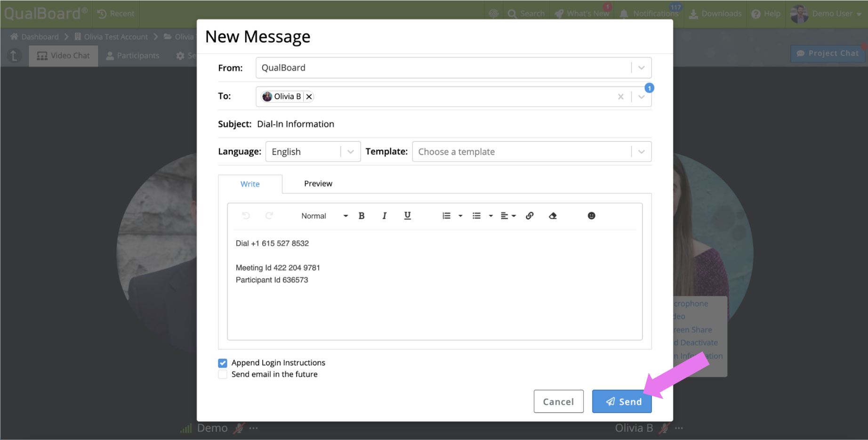Viewport: 868px width, 440px height.
Task: Open the more options dots next to Demo
Action: click(254, 428)
